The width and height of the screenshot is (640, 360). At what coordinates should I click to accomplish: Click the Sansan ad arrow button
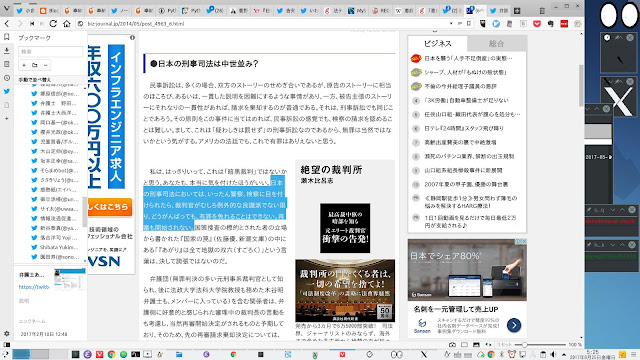[514, 325]
